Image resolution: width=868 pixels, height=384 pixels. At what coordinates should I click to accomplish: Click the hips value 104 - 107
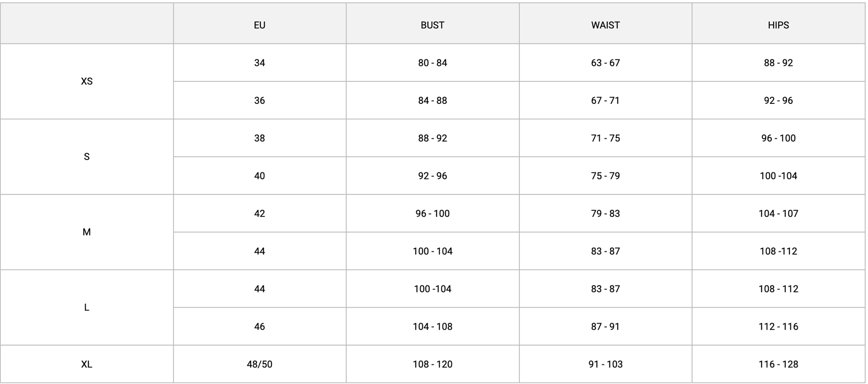tap(778, 213)
